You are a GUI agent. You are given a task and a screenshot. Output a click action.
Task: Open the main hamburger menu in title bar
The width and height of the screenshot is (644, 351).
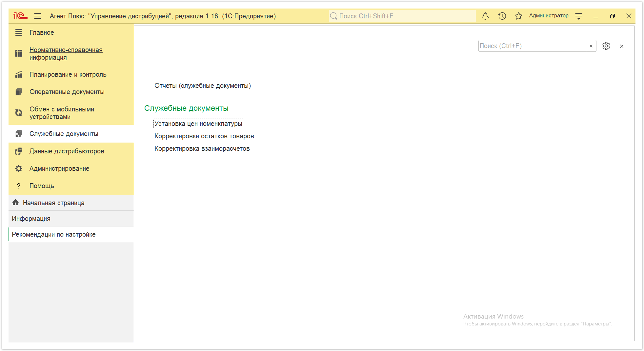point(38,16)
